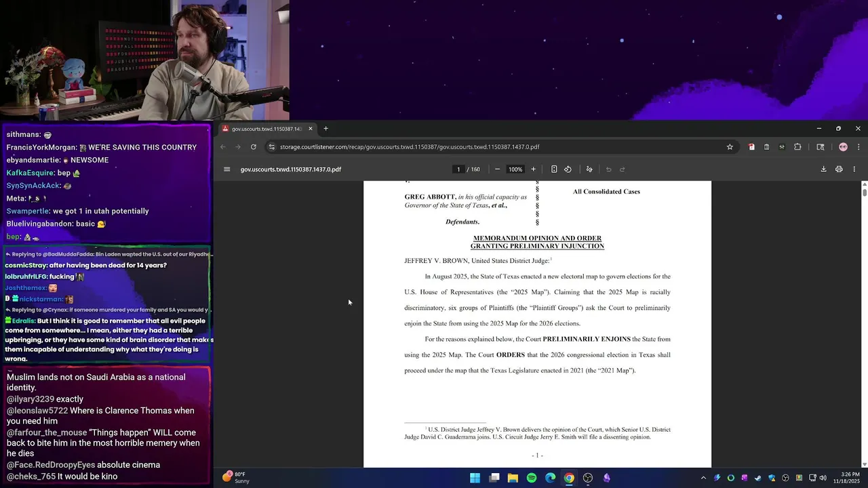Image resolution: width=868 pixels, height=488 pixels.
Task: Open Task View on the taskbar
Action: tap(494, 478)
